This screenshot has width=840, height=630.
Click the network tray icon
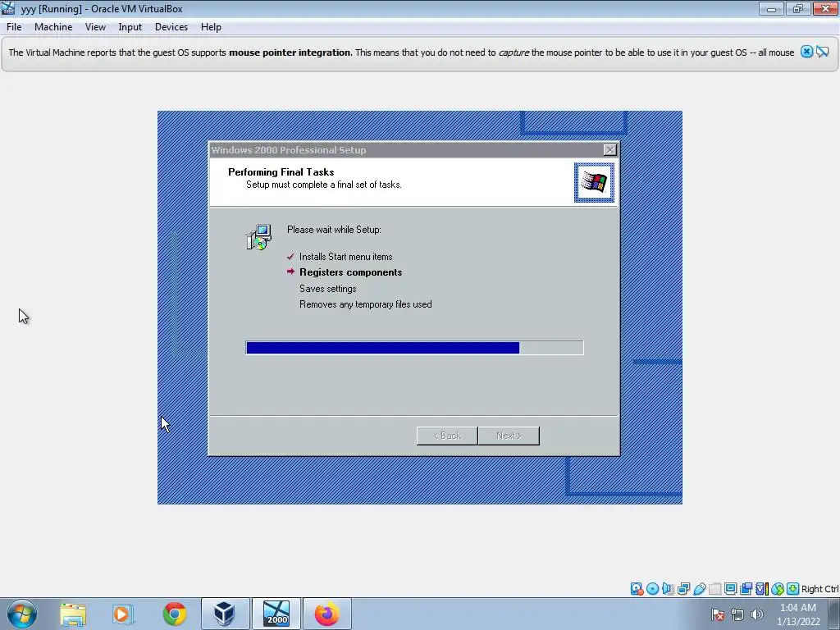(x=737, y=614)
